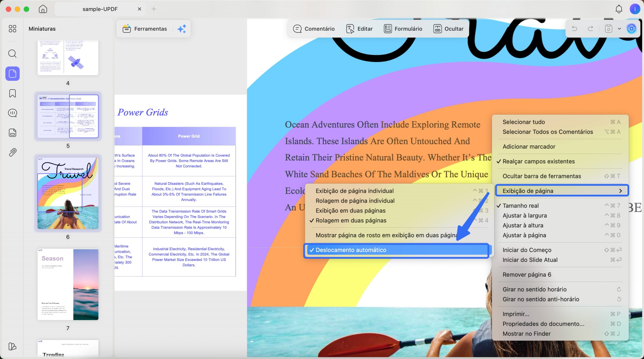Open page 4 thumbnail
This screenshot has width=644, height=359.
click(68, 57)
